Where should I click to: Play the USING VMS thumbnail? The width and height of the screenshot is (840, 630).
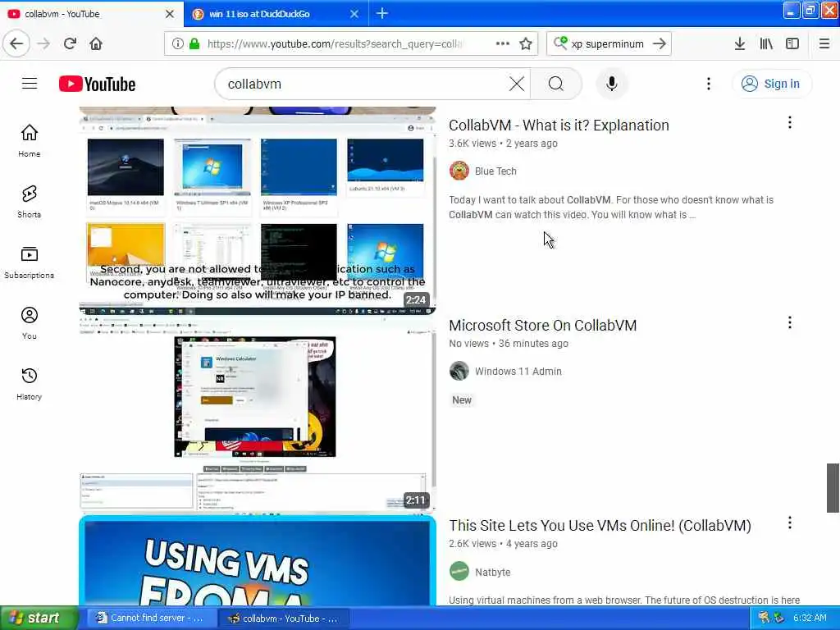pyautogui.click(x=257, y=561)
